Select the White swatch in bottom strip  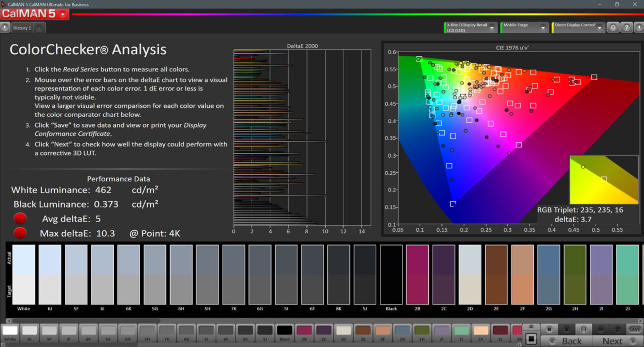[10, 333]
